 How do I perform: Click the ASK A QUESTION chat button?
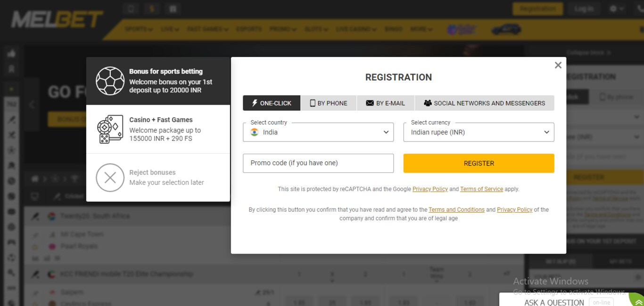(554, 302)
